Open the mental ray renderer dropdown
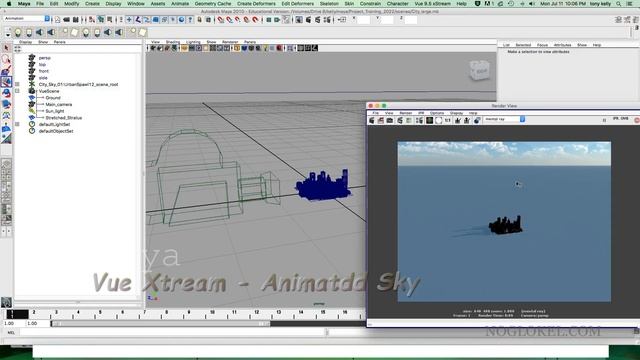Image resolution: width=640 pixels, height=360 pixels. click(x=522, y=119)
